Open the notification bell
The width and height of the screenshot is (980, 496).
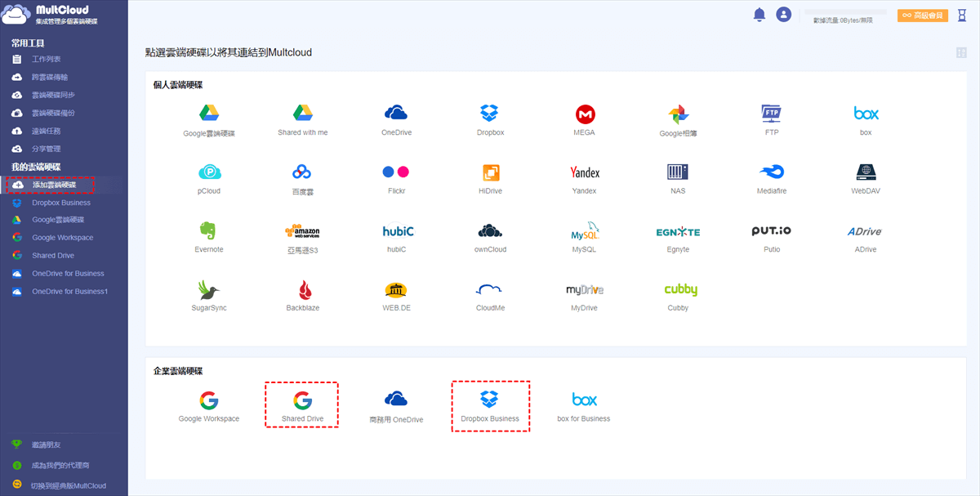click(759, 15)
